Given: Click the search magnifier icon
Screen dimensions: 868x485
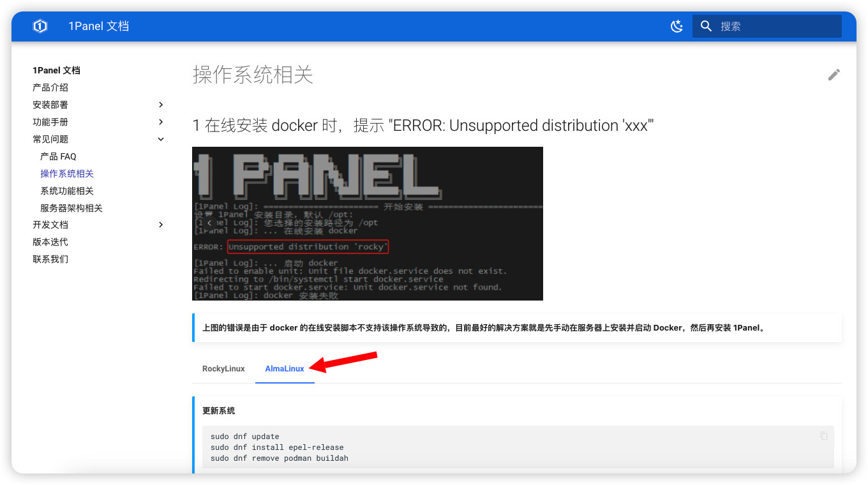Looking at the screenshot, I should pyautogui.click(x=706, y=26).
